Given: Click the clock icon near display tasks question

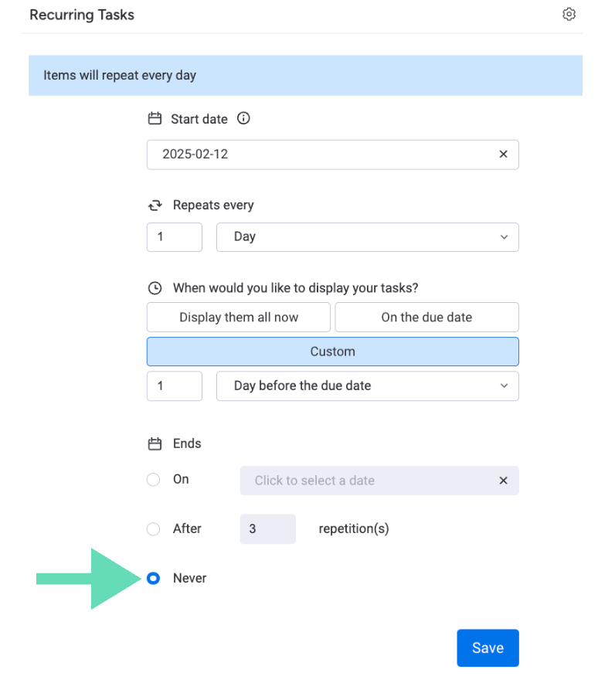Looking at the screenshot, I should [x=155, y=287].
